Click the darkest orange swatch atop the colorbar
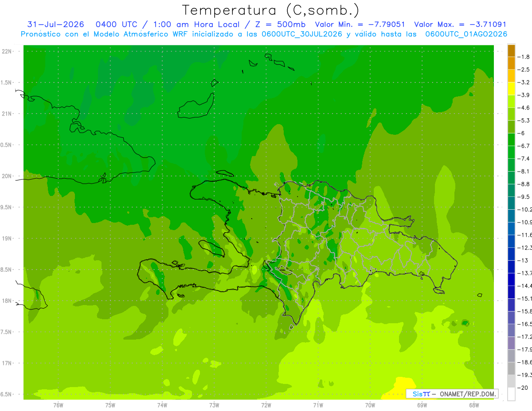The image size is (532, 411). (x=511, y=51)
